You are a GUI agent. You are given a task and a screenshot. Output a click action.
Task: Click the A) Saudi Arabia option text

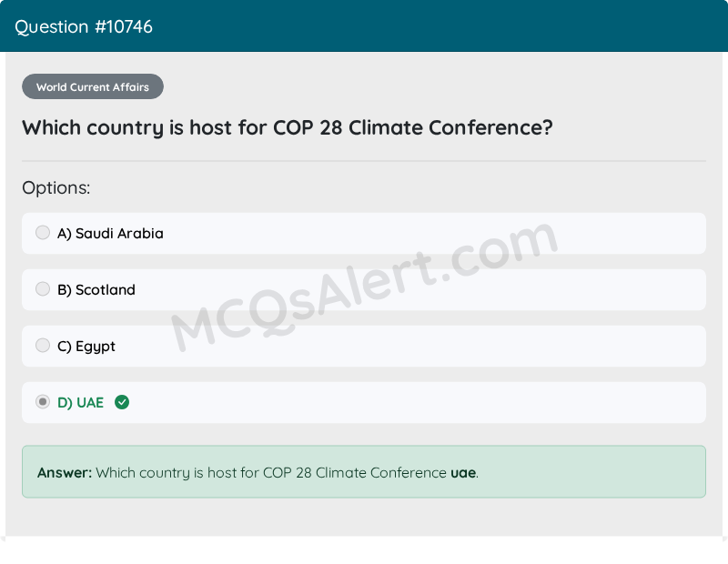click(x=110, y=234)
